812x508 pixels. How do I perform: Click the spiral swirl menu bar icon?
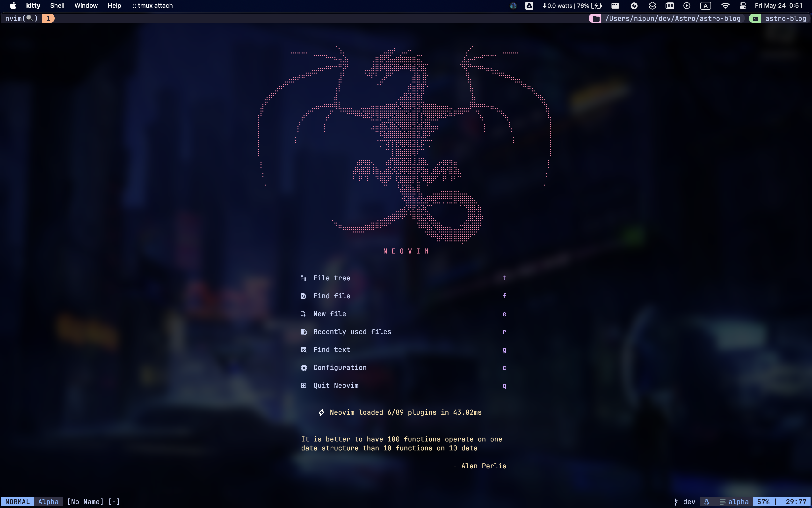(x=634, y=6)
